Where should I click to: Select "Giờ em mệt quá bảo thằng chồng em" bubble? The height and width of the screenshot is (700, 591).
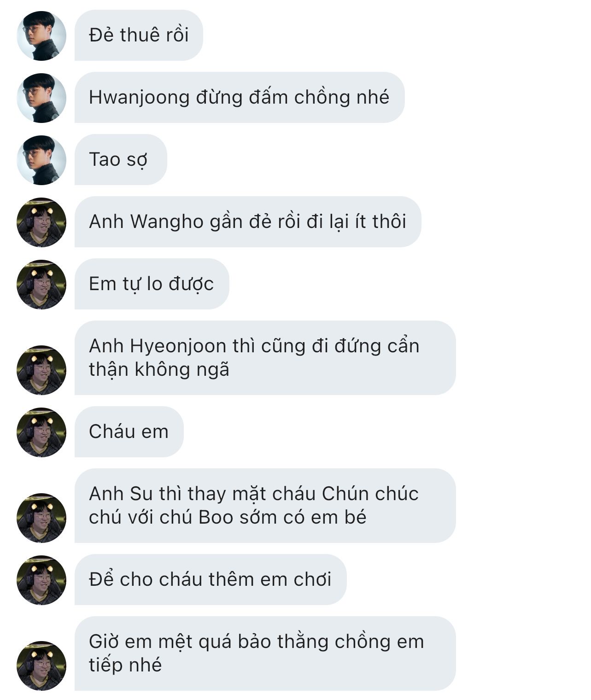pyautogui.click(x=265, y=653)
